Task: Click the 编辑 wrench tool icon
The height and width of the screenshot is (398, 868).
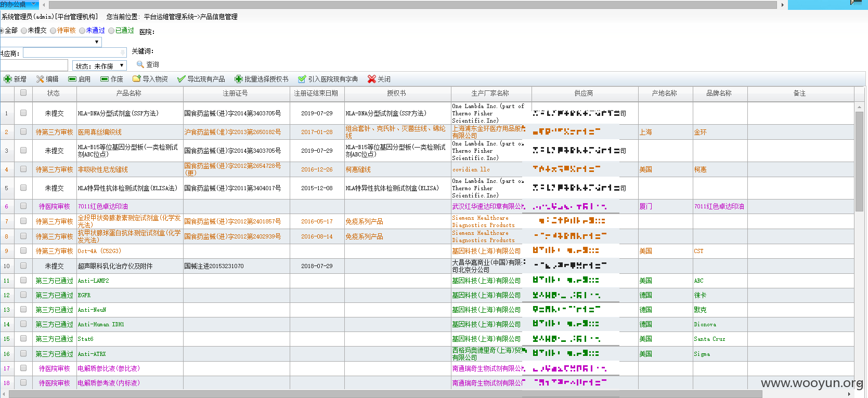Action: (40, 79)
